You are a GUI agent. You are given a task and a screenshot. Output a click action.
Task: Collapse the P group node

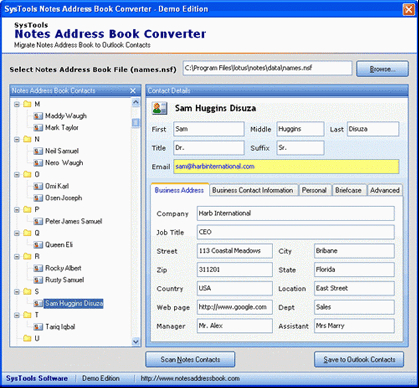point(17,210)
